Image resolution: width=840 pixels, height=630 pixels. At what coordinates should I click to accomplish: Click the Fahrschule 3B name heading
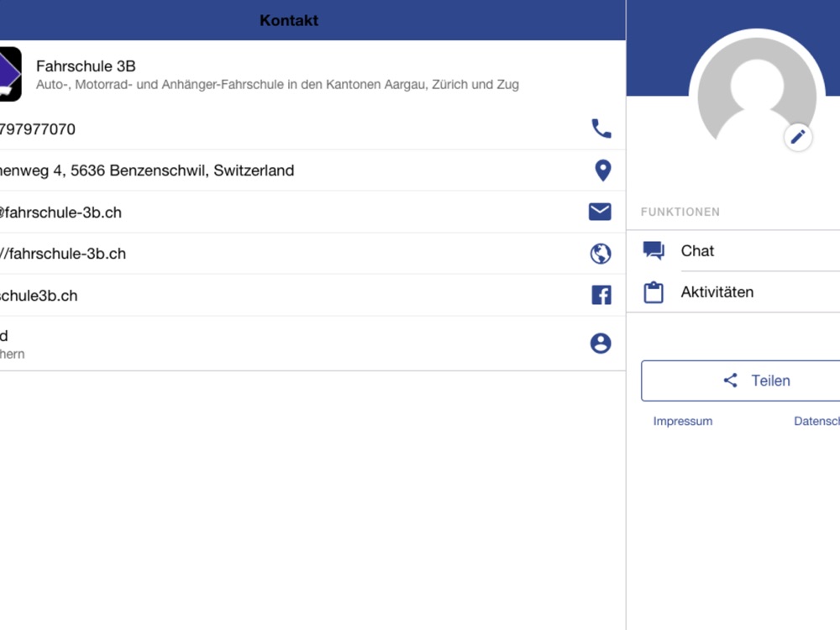[x=86, y=66]
